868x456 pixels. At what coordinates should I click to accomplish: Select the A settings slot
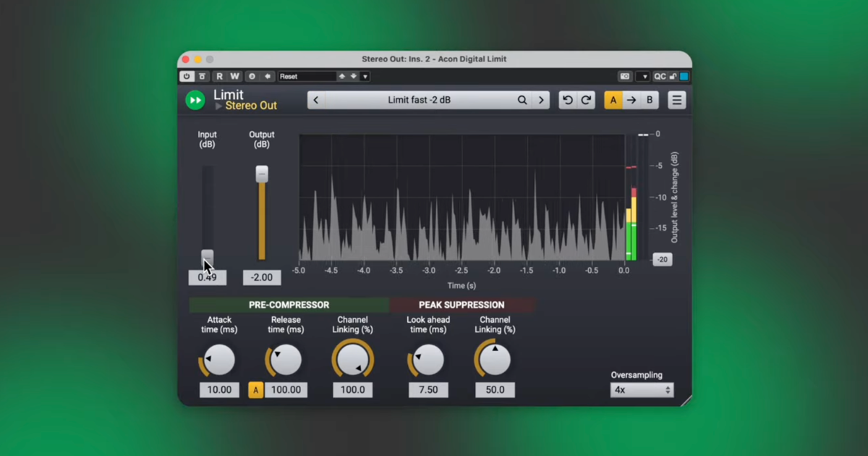[x=613, y=100]
